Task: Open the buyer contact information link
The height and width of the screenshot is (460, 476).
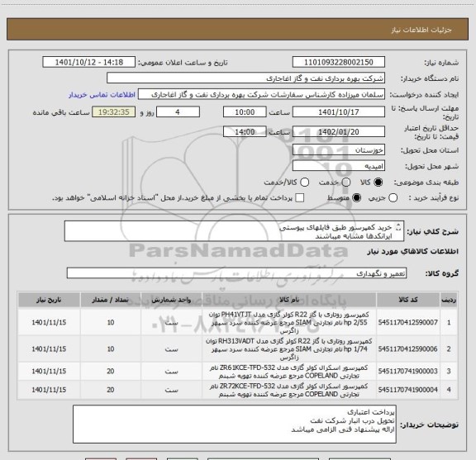Action: [102, 95]
